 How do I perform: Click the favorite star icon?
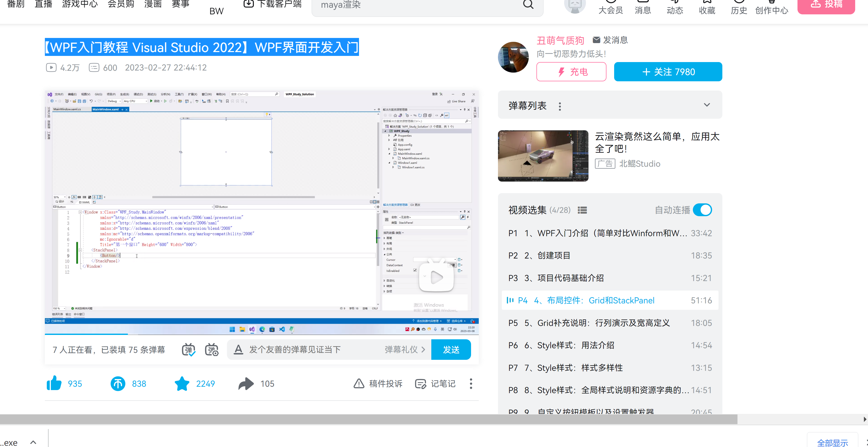[182, 384]
